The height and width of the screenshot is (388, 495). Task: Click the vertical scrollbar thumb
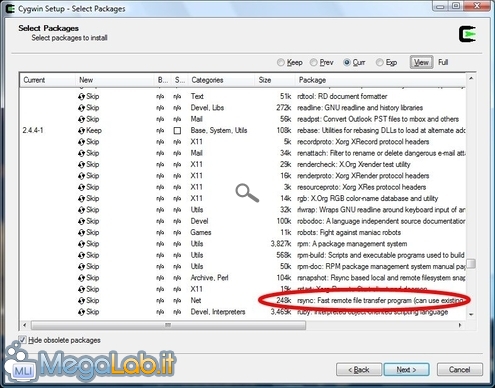point(471,263)
